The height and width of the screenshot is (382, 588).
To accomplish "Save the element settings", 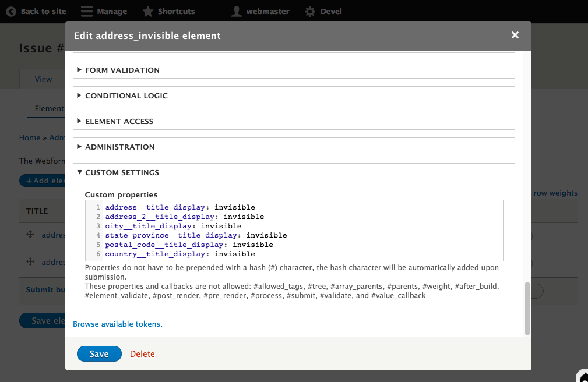I will click(x=99, y=354).
